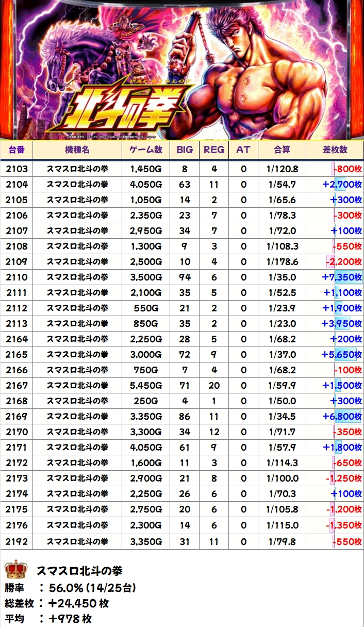Viewport: 364px width, 627px height.
Task: Click the 1/23.0 combined probability
Action: [282, 323]
